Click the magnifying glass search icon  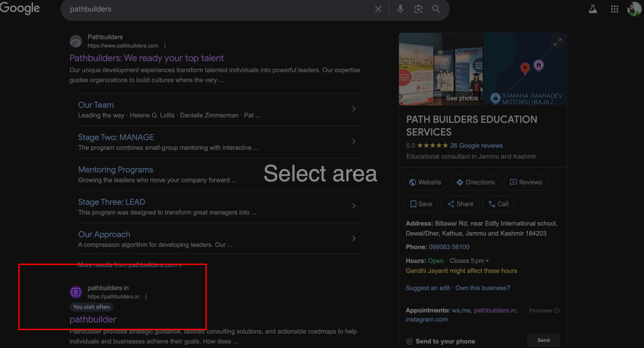436,9
